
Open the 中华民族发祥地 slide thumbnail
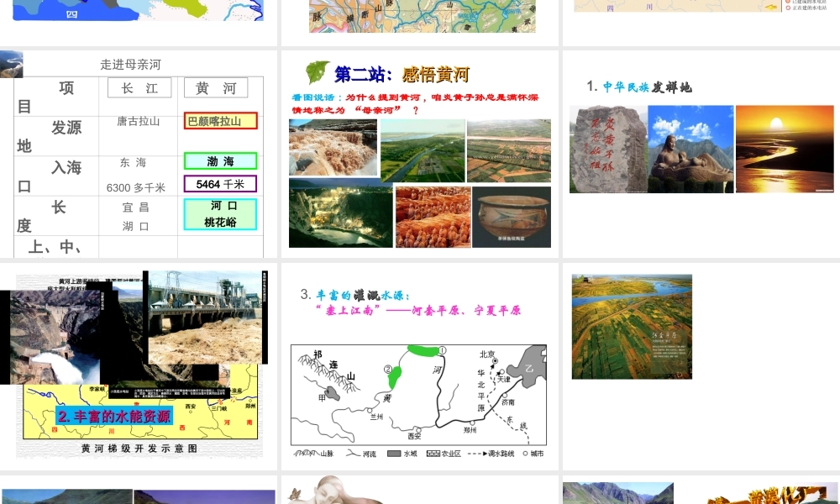pyautogui.click(x=701, y=155)
